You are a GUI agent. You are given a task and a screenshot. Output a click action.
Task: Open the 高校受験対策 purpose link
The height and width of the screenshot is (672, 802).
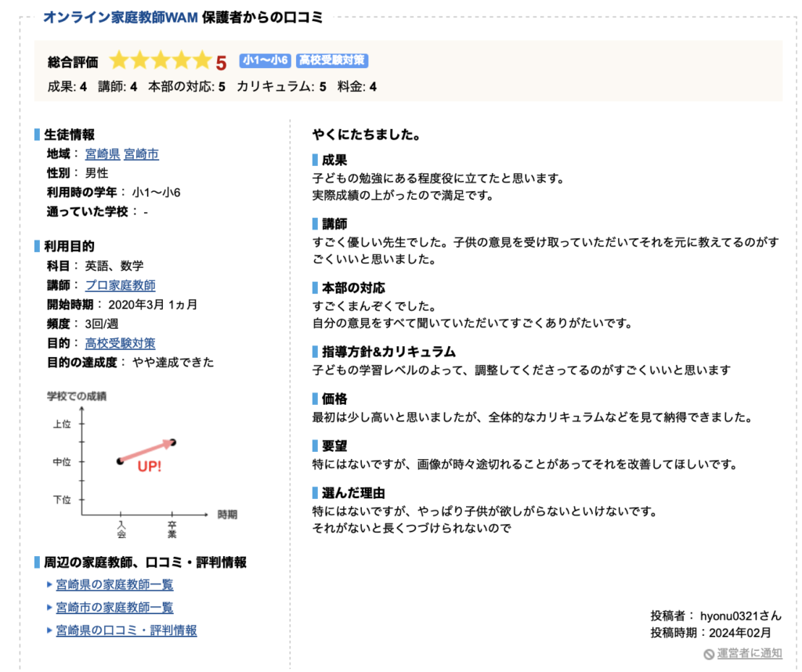pyautogui.click(x=120, y=343)
